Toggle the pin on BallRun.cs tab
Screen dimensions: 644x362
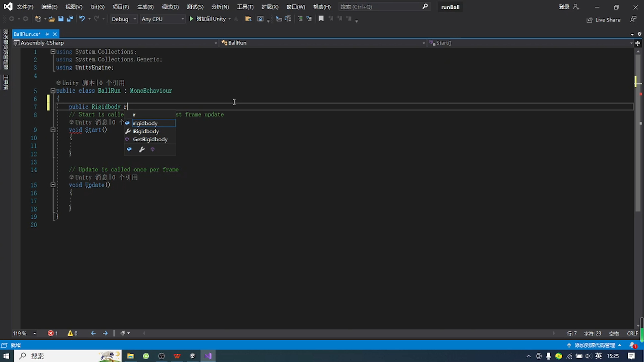coord(47,34)
